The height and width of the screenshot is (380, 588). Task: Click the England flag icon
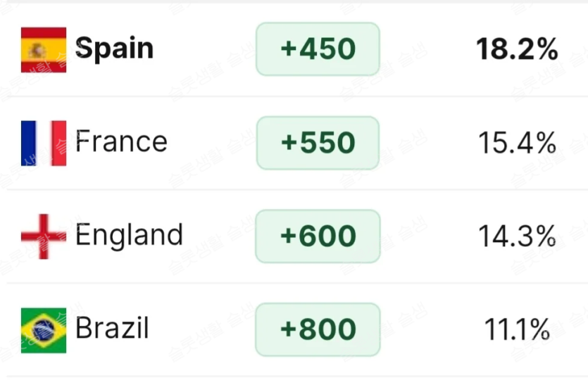pyautogui.click(x=44, y=236)
